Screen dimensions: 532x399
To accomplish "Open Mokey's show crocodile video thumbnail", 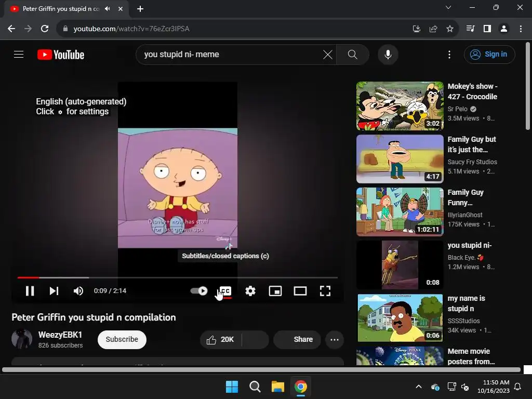I will [400, 106].
